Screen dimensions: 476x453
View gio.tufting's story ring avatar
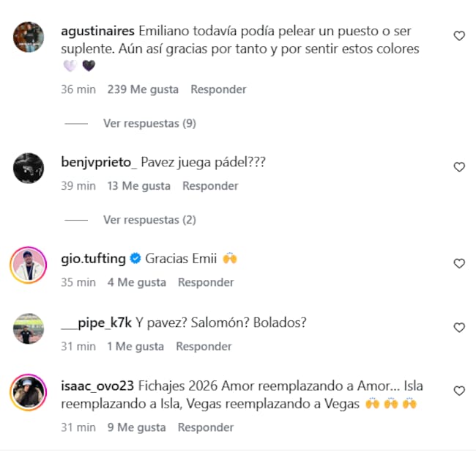coord(29,265)
